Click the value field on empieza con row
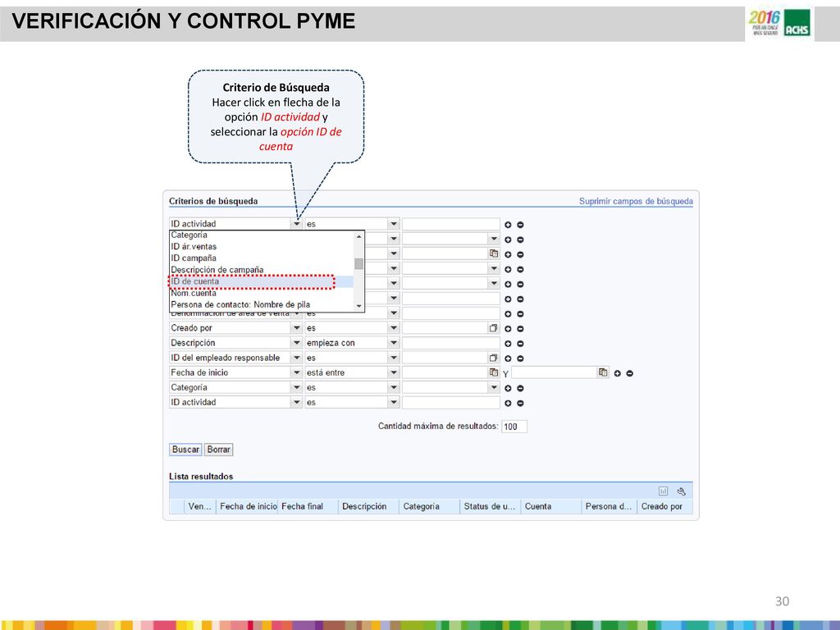Viewport: 840px width, 630px height. pyautogui.click(x=451, y=343)
